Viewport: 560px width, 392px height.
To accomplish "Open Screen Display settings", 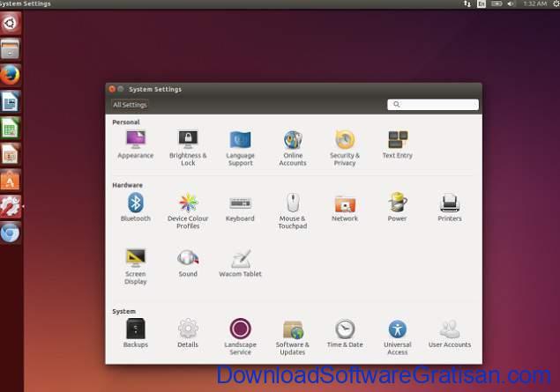I will (135, 266).
